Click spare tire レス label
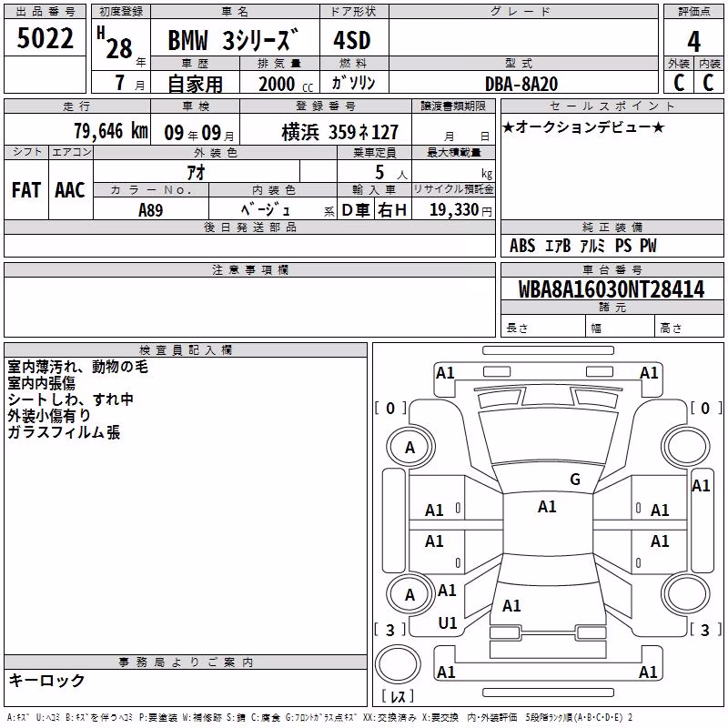The image size is (728, 728). pyautogui.click(x=398, y=696)
